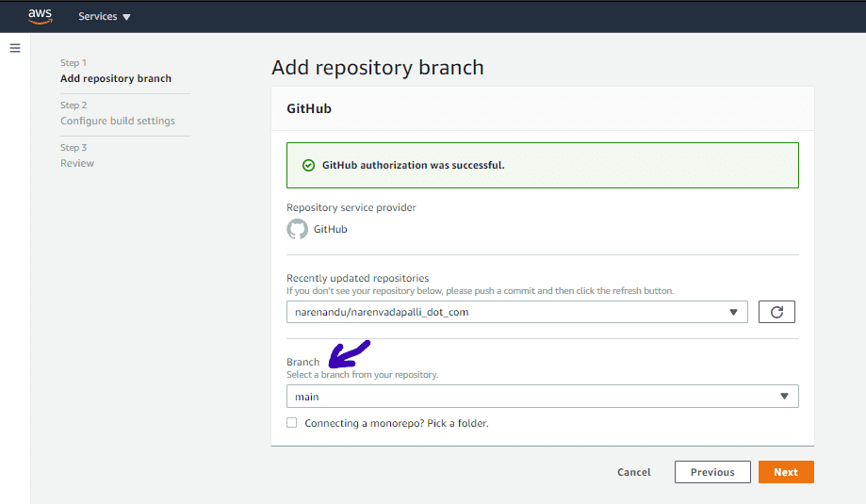Image resolution: width=866 pixels, height=504 pixels.
Task: Go to Step 3 Review
Action: (x=77, y=163)
